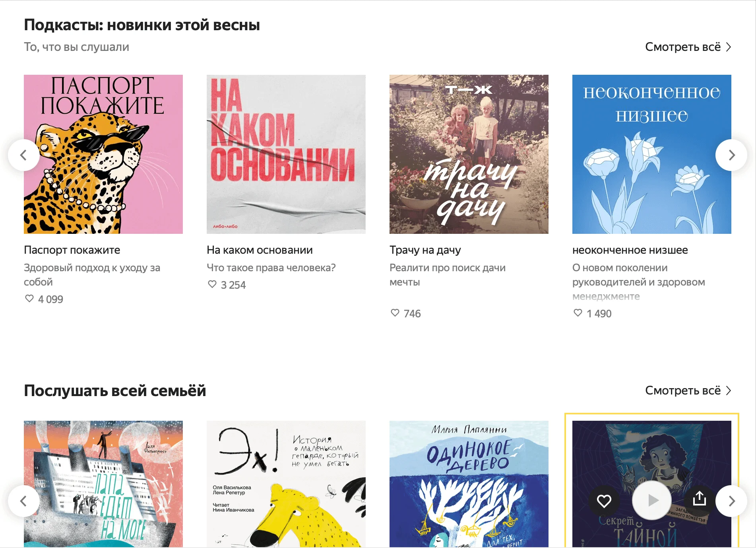Open На каком основании title link
The image size is (756, 548).
coord(260,250)
